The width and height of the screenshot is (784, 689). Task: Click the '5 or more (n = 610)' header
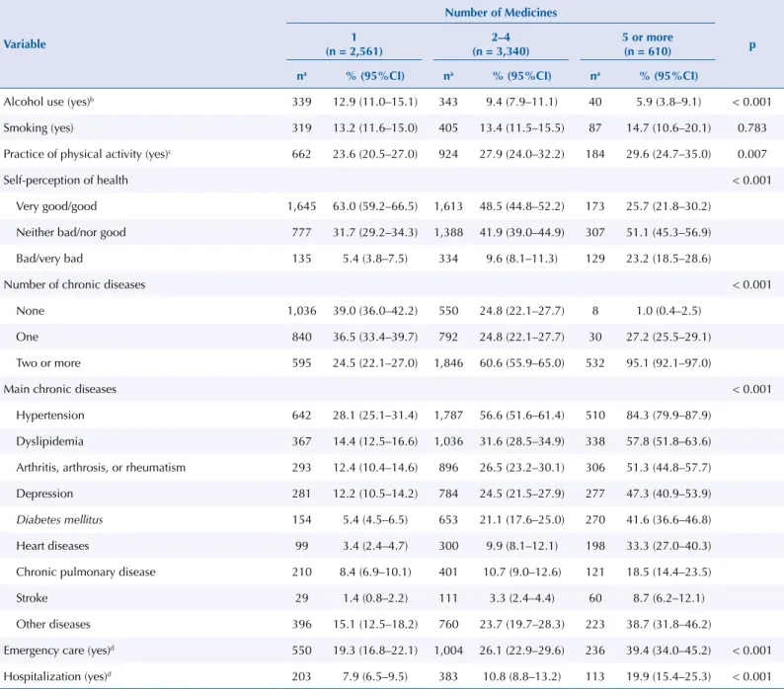[x=648, y=44]
